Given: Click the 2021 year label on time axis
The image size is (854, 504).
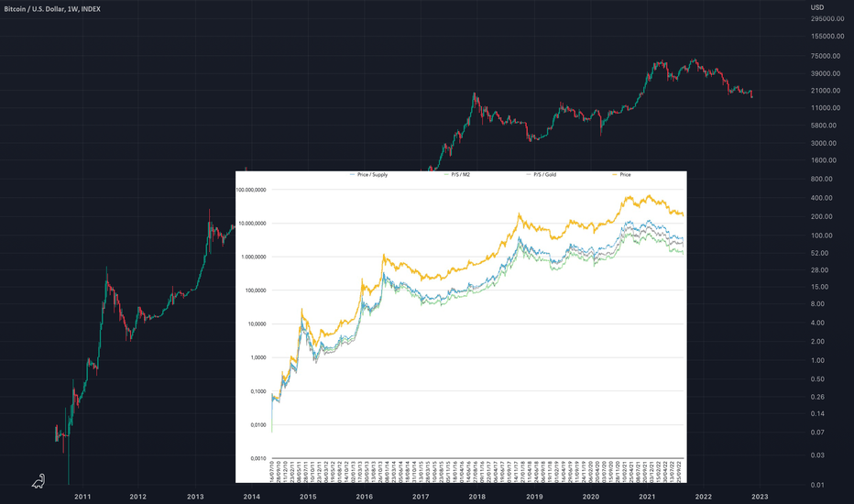Looking at the screenshot, I should (x=647, y=497).
